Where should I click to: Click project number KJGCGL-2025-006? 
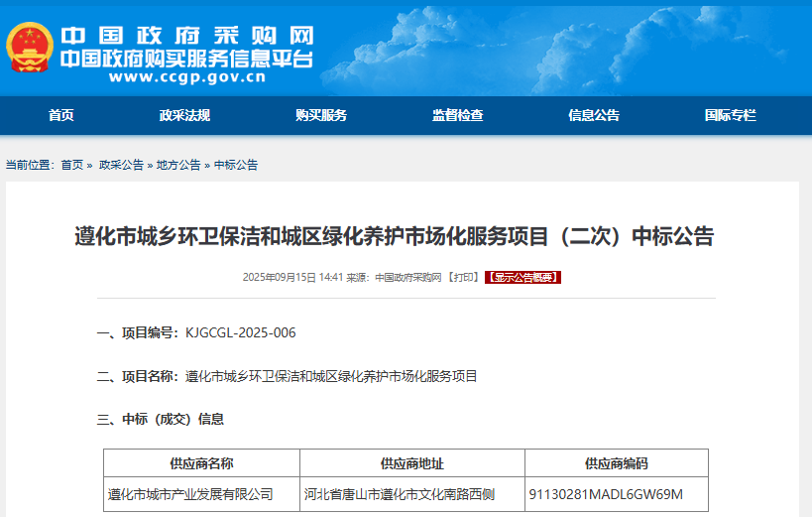click(240, 332)
